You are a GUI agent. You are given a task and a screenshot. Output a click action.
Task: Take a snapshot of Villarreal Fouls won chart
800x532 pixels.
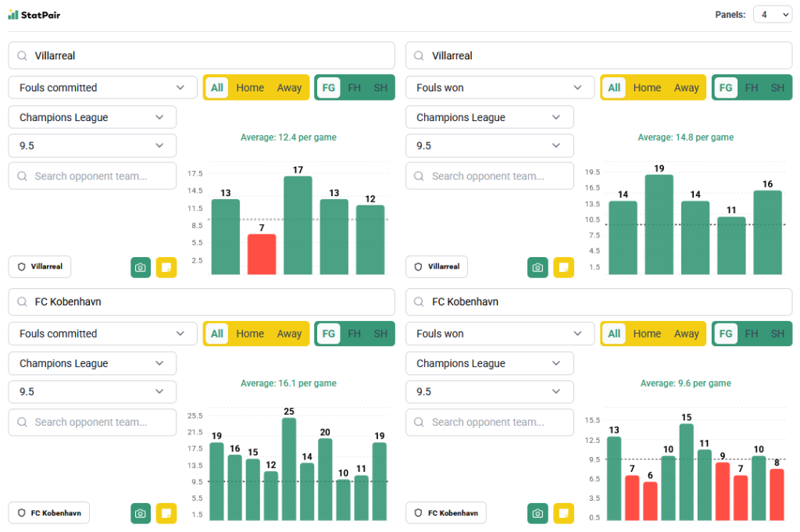tap(537, 267)
